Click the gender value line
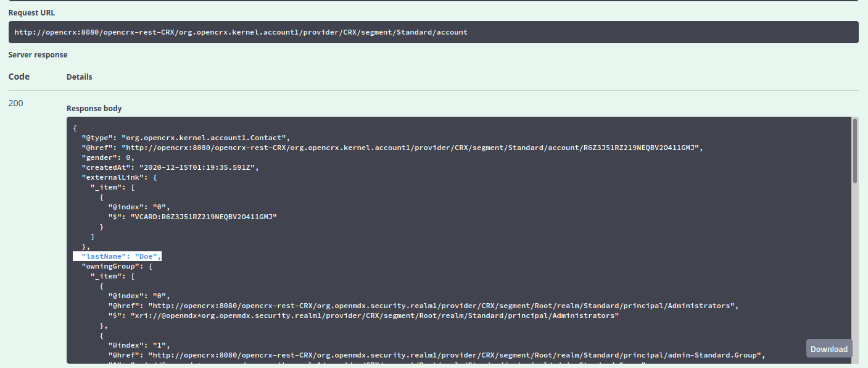 [108, 157]
